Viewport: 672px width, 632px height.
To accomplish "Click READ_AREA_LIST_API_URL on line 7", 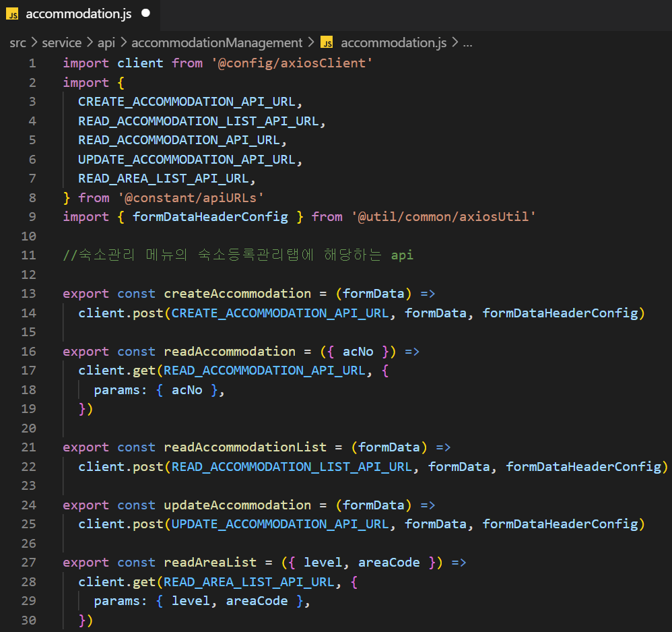I will coord(164,179).
